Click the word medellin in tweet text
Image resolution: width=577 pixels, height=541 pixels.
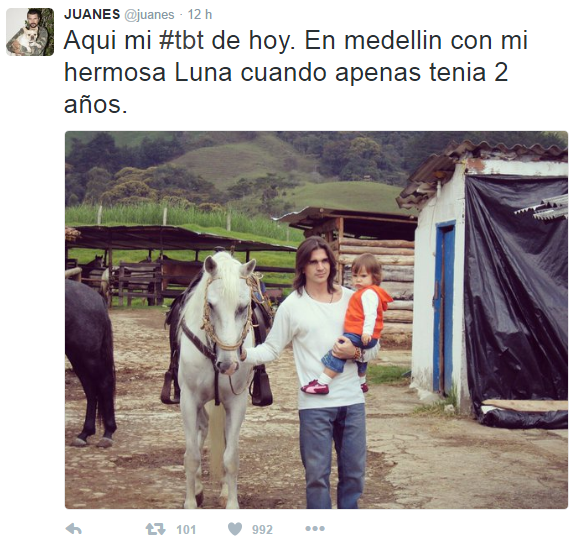(x=393, y=40)
